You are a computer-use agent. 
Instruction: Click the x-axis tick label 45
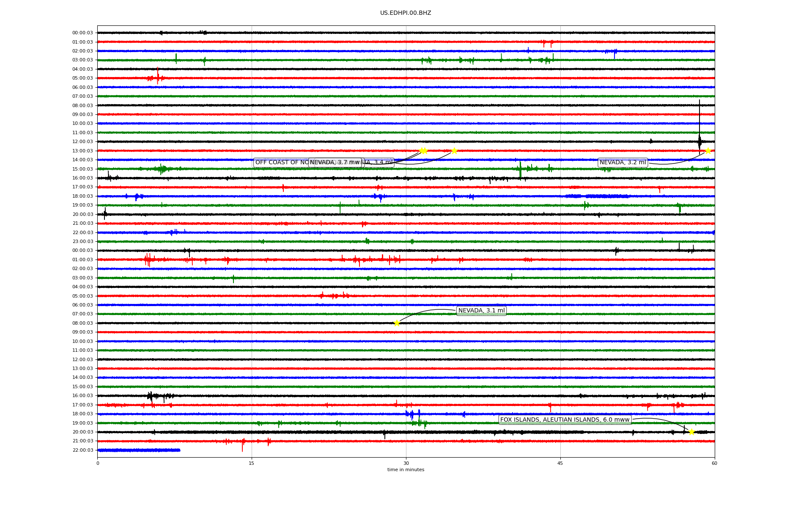pyautogui.click(x=560, y=463)
